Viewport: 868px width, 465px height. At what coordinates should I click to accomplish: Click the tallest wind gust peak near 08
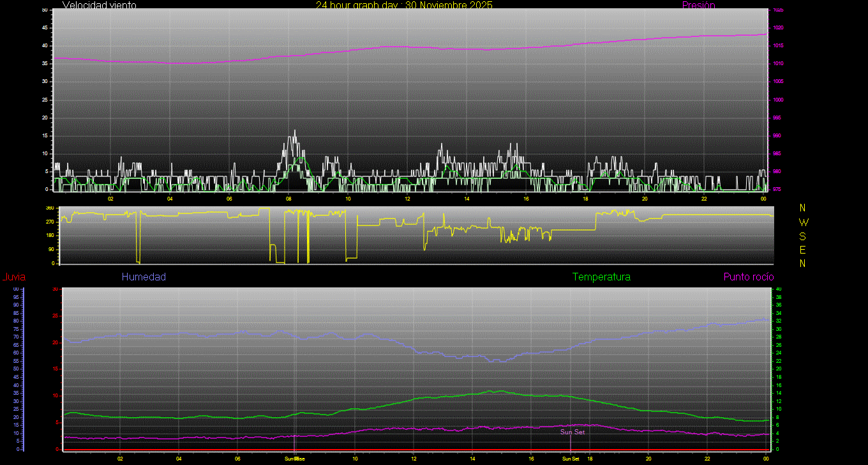pyautogui.click(x=295, y=131)
